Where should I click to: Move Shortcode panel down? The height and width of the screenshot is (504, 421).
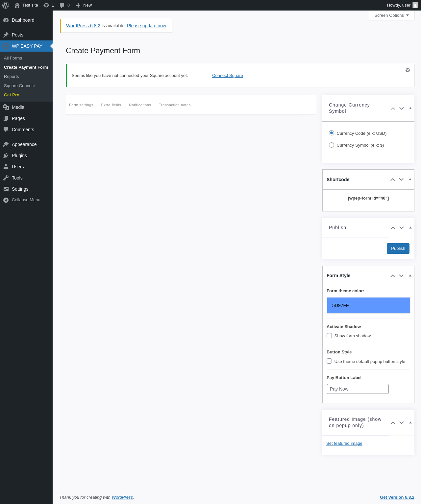pyautogui.click(x=401, y=180)
